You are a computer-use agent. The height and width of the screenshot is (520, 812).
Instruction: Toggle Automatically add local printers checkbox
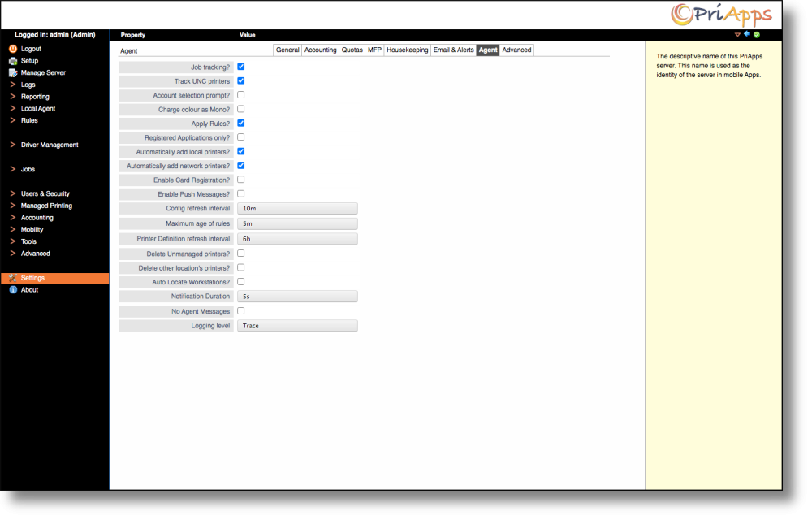(x=241, y=151)
